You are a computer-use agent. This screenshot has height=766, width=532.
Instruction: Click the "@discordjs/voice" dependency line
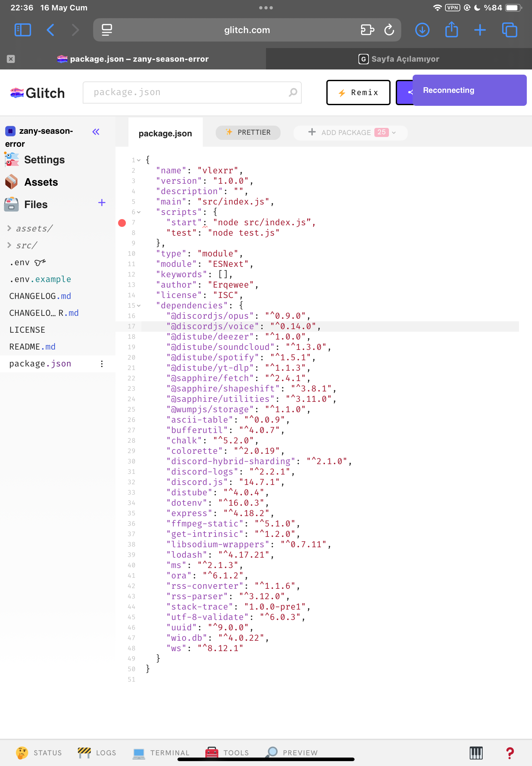pos(330,327)
